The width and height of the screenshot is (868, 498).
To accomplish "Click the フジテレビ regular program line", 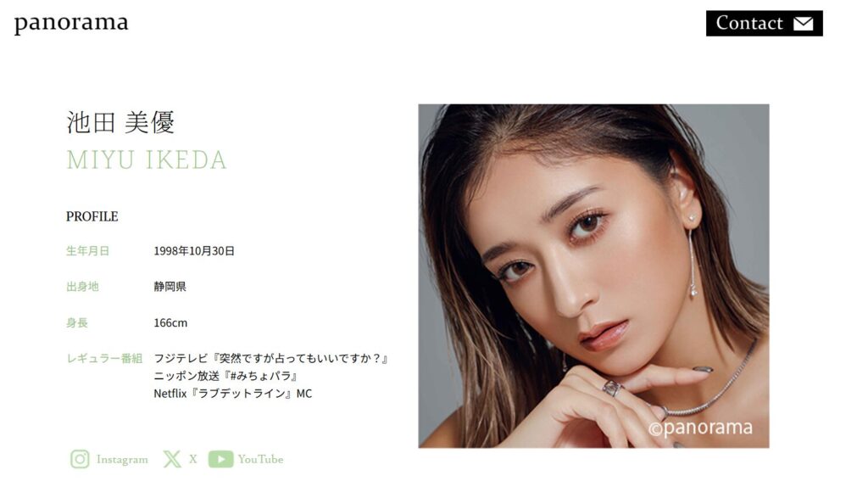I will pos(271,358).
